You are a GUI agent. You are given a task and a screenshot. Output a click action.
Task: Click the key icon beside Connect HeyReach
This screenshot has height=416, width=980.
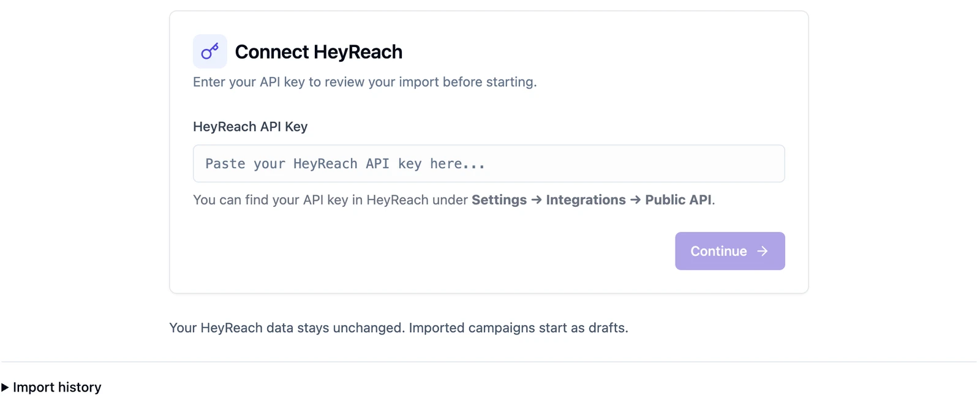(x=210, y=51)
